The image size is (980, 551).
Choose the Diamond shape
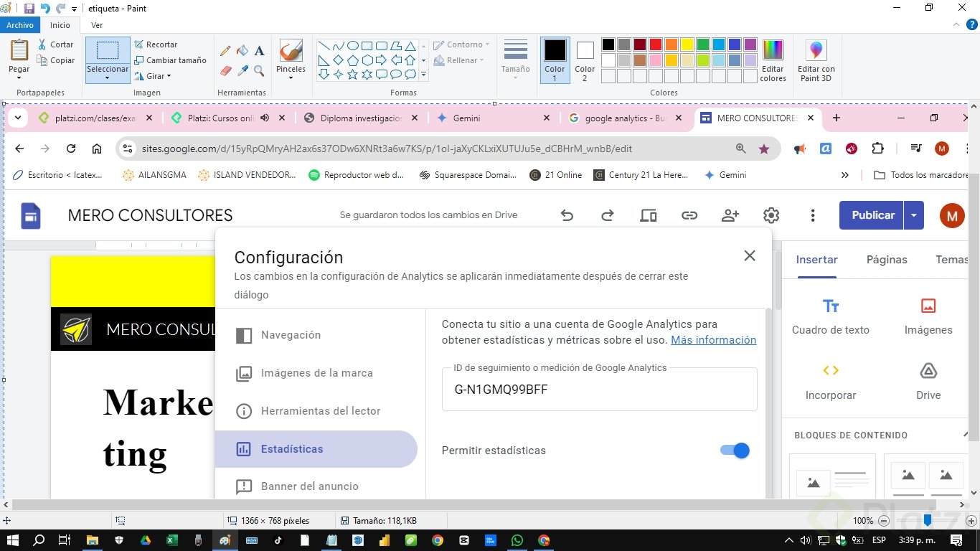(339, 60)
